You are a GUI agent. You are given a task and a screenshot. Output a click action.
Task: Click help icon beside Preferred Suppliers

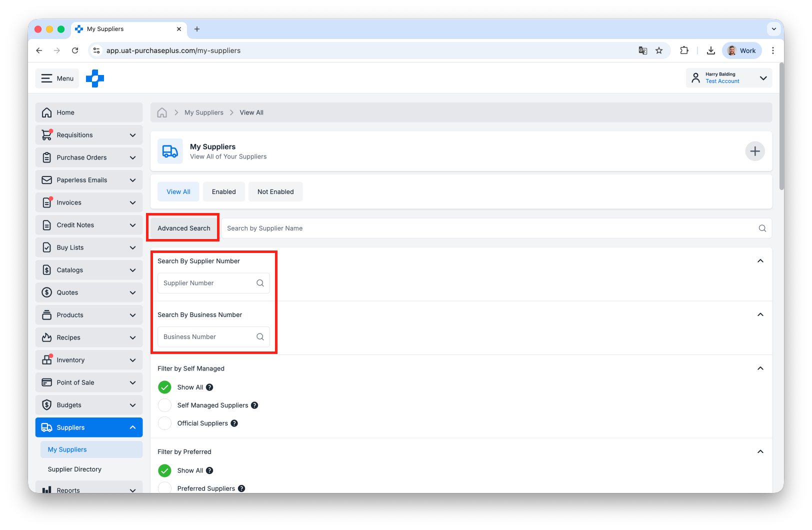coord(241,488)
